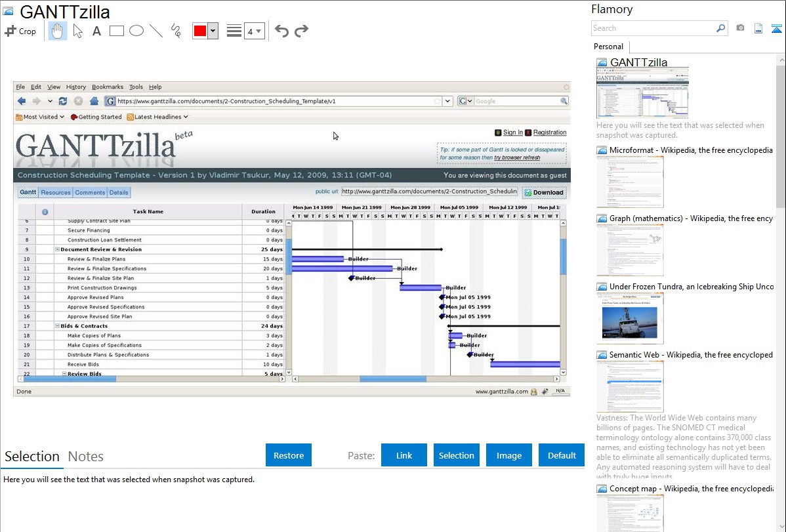Open the Bookmarks menu in the snapshot browser
This screenshot has height=532, width=786.
click(108, 87)
